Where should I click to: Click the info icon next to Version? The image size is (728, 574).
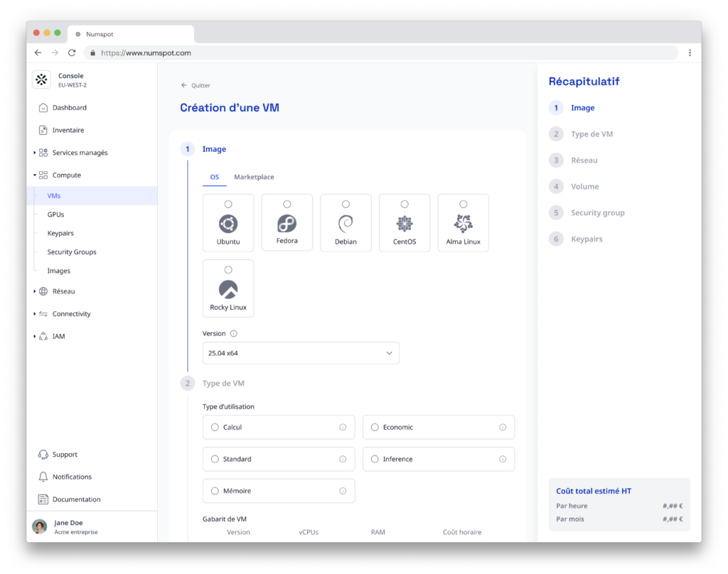pyautogui.click(x=233, y=333)
